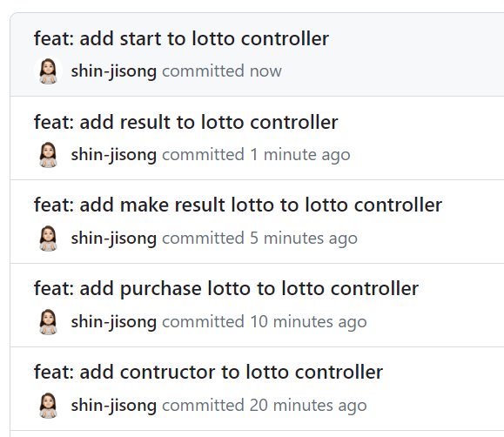The height and width of the screenshot is (437, 504).
Task: Click shin-jisong author name on 'committed now' row
Action: (x=114, y=71)
